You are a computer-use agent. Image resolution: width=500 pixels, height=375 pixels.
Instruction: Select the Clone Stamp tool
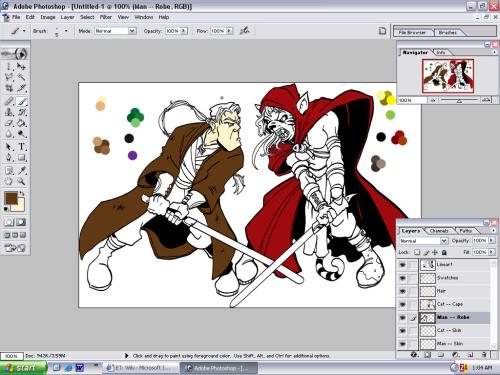tap(9, 112)
